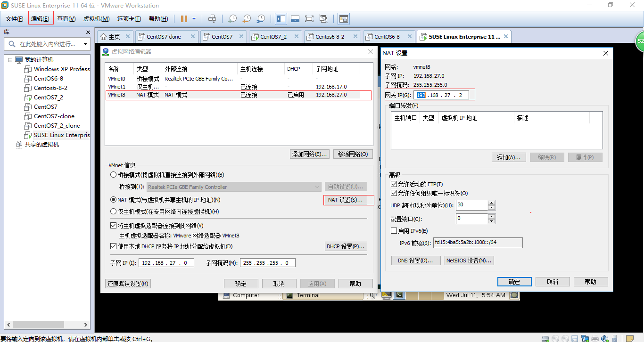Image resolution: width=644 pixels, height=342 pixels.
Task: Uncheck 允许活动的 FTP checkbox
Action: [x=394, y=184]
